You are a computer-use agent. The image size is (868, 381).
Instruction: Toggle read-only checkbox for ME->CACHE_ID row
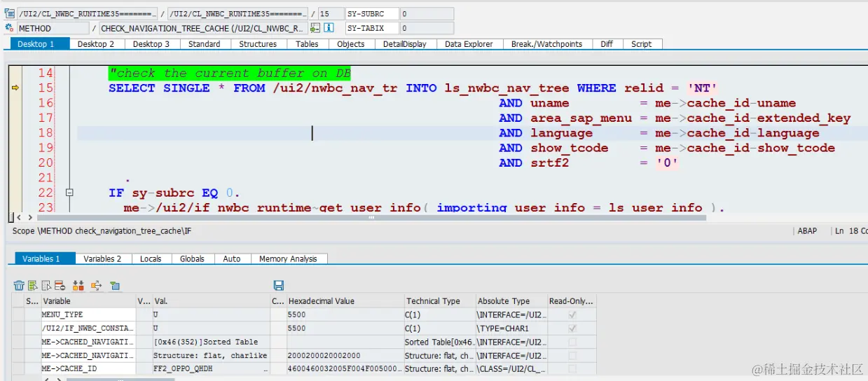tap(572, 368)
